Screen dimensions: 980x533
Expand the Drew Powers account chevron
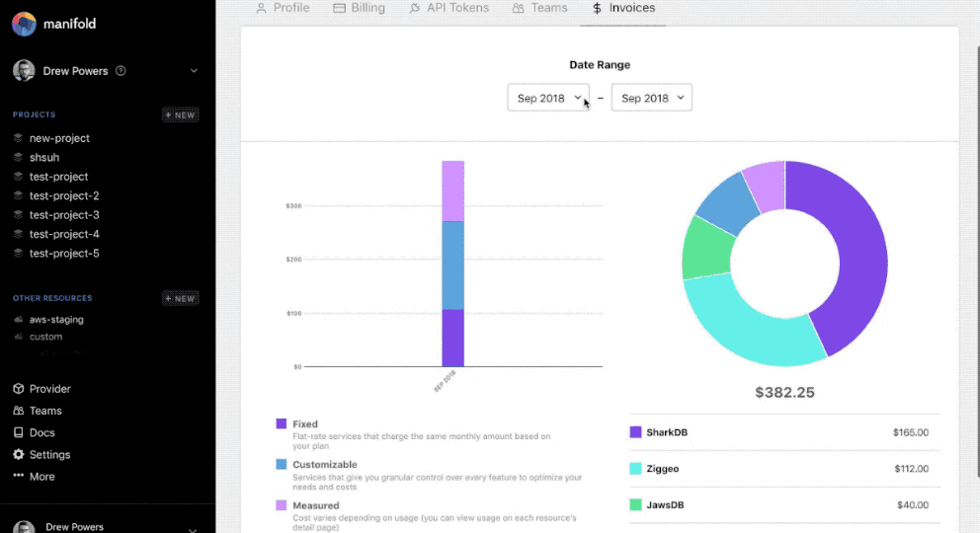[x=194, y=71]
